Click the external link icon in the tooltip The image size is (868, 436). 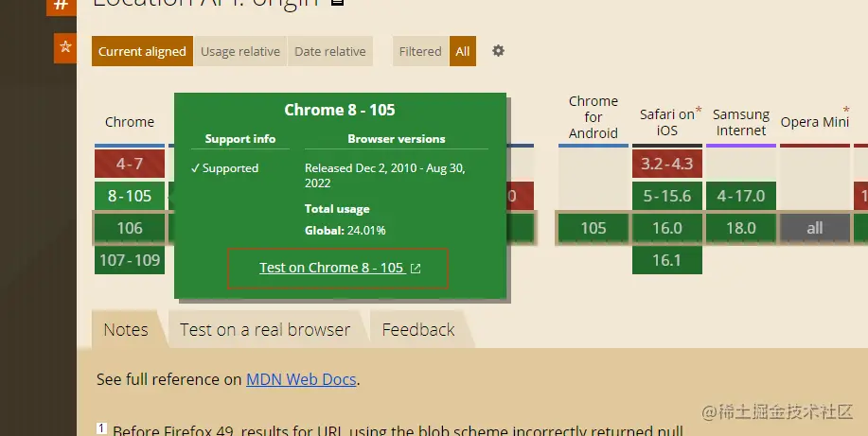pyautogui.click(x=416, y=269)
